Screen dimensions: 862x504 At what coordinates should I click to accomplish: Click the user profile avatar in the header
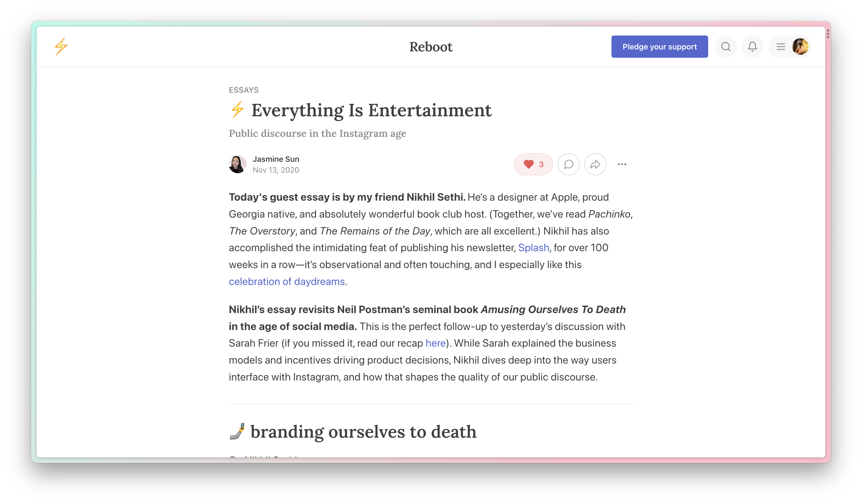[800, 47]
